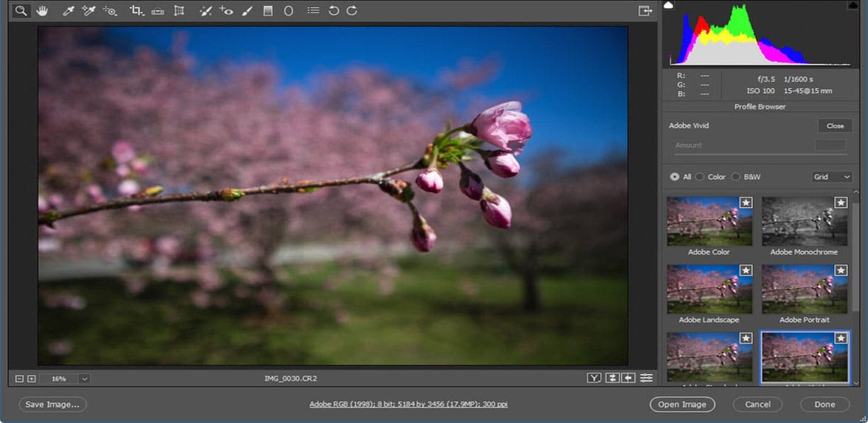Rotate image counterclockwise
Viewport: 868px width, 423px height.
pos(333,10)
